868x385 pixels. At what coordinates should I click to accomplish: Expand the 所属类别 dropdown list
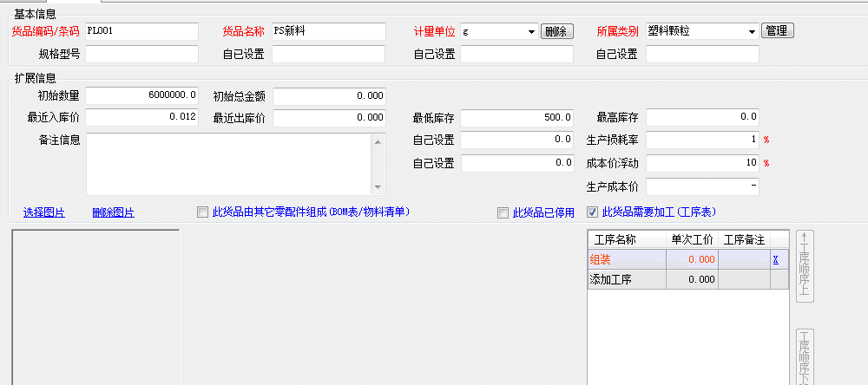[751, 32]
